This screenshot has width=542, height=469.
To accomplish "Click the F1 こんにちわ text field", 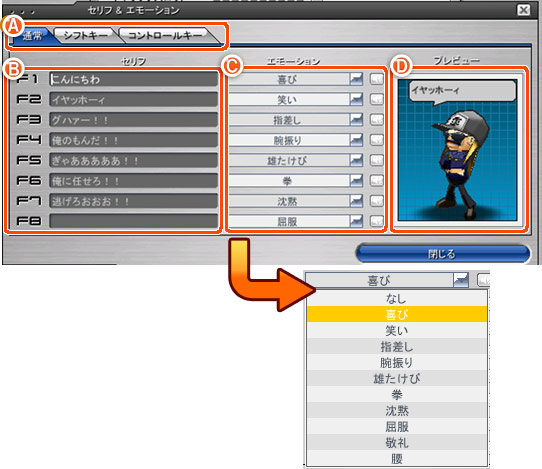I will 133,79.
